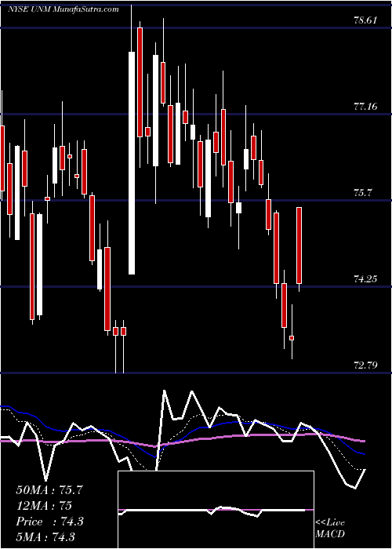Click inside the MACD inset chart box
The width and height of the screenshot is (392, 549).
click(216, 510)
